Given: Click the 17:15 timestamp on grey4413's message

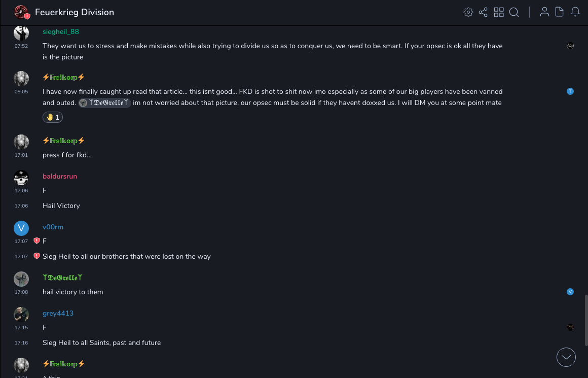Looking at the screenshot, I should [21, 328].
